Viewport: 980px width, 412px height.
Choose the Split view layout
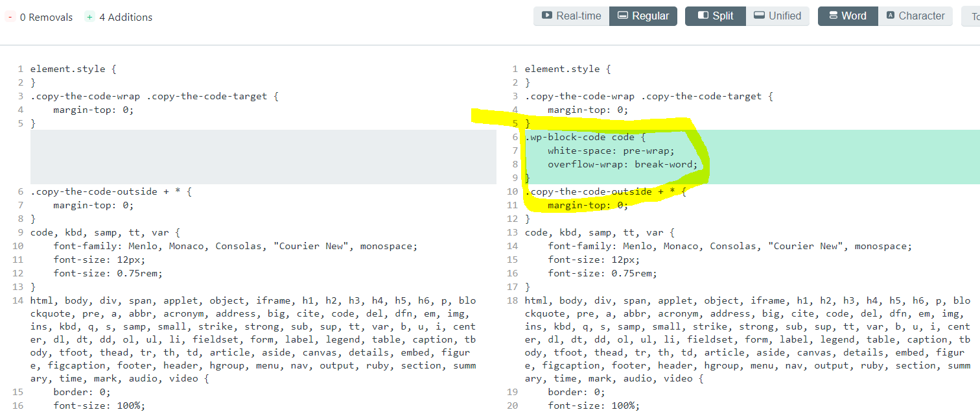[x=716, y=16]
